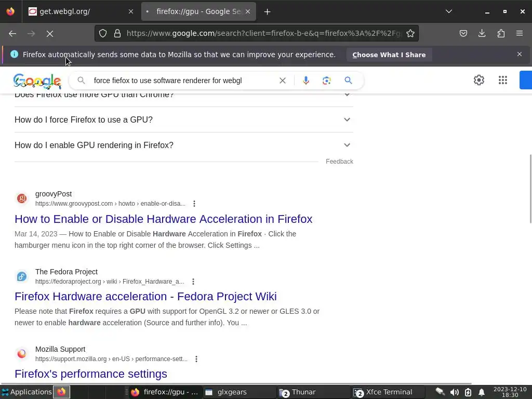This screenshot has width=532, height=399.
Task: Open the Google apps grid
Action: [x=502, y=80]
